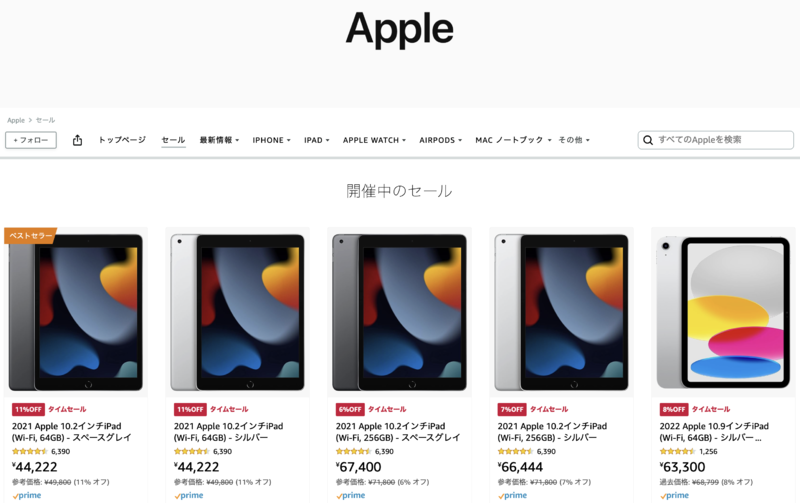Viewport: 800px width, 503px height.
Task: Follow the Apple store with フォロー button
Action: (31, 140)
